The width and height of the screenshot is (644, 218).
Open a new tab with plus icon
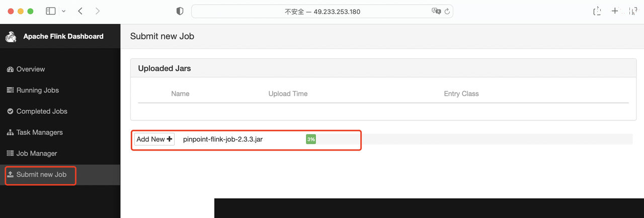(x=614, y=11)
